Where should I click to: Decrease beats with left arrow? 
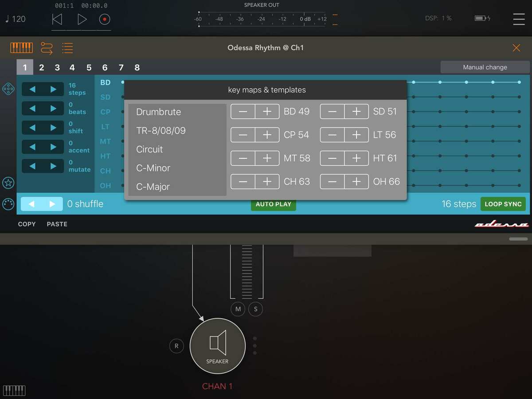point(32,108)
